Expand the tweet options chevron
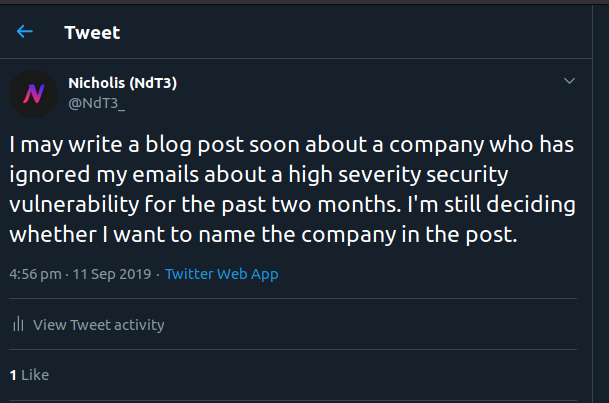 pos(569,81)
